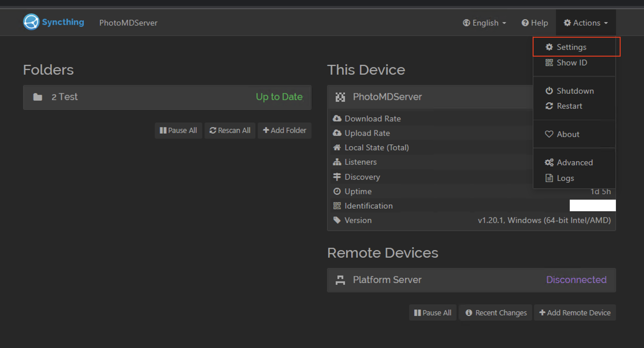Click the QR code icon beside Show ID

pos(549,63)
